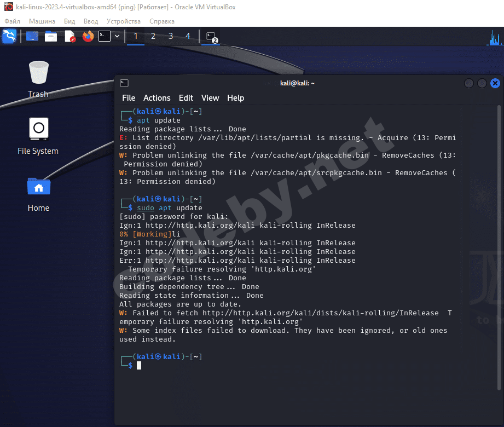This screenshot has width=504, height=427.
Task: Open VirtualBox Файл menu
Action: point(12,21)
